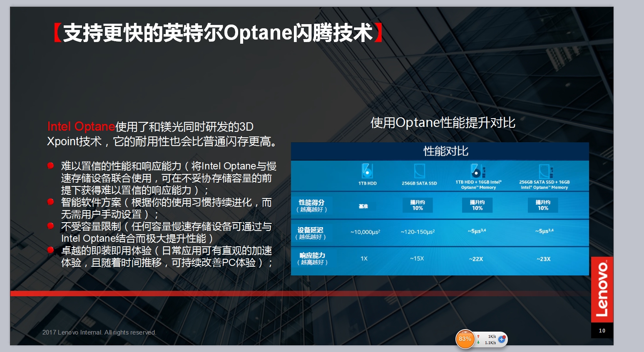Click ~5µs under 1TB HDD + Optane column

[477, 231]
